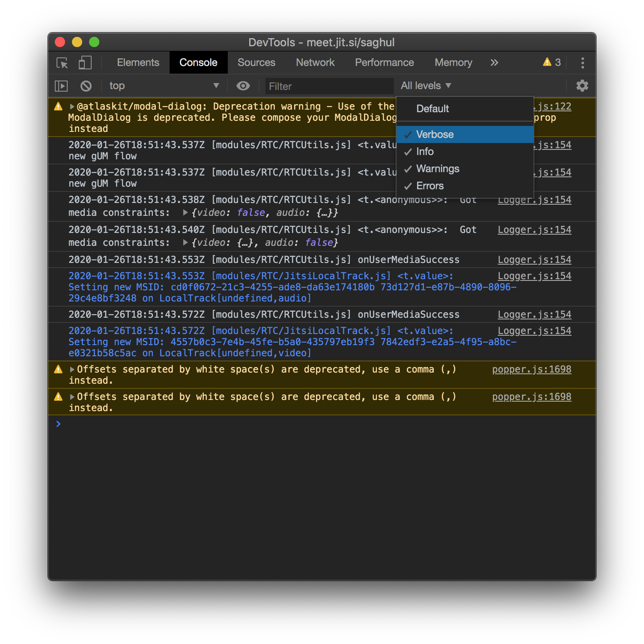Open the js:122 source link of atlaskit warning

click(x=552, y=107)
